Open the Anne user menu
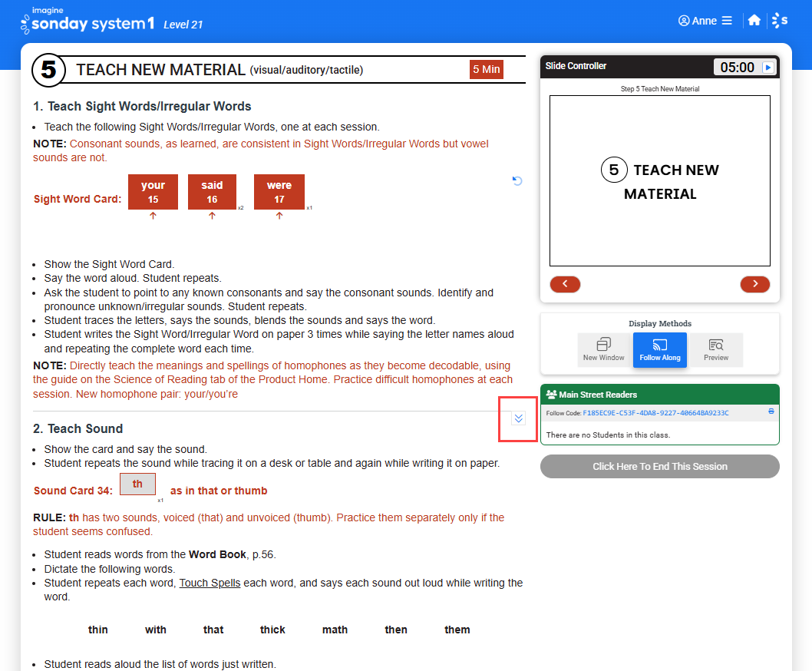This screenshot has height=671, width=812. tap(705, 21)
